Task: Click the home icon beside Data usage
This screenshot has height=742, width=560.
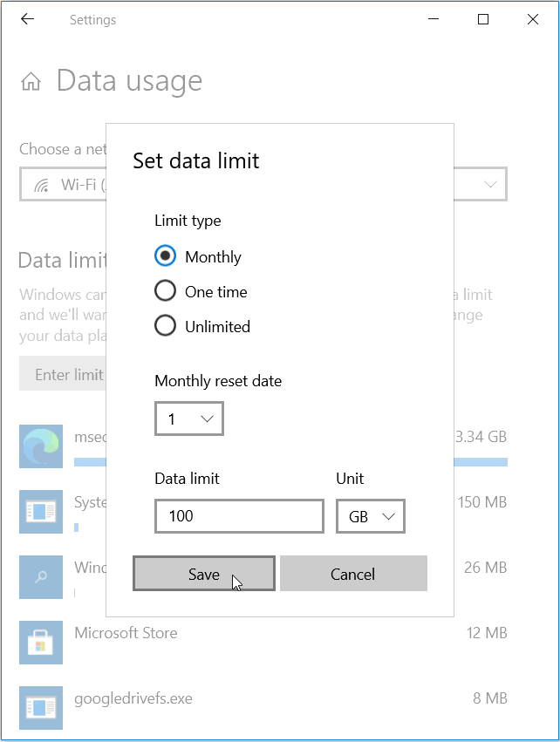Action: 31,81
